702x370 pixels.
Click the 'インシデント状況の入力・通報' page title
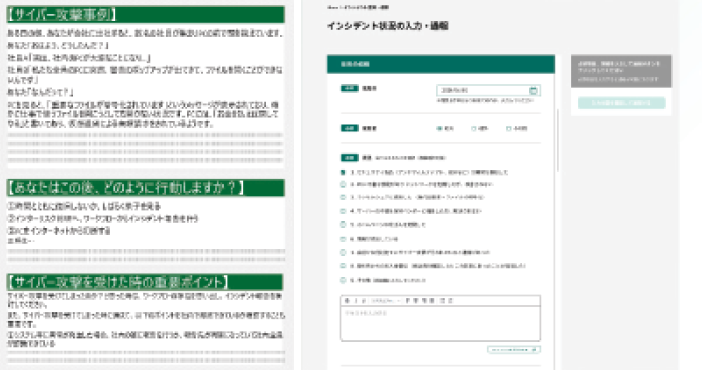387,26
